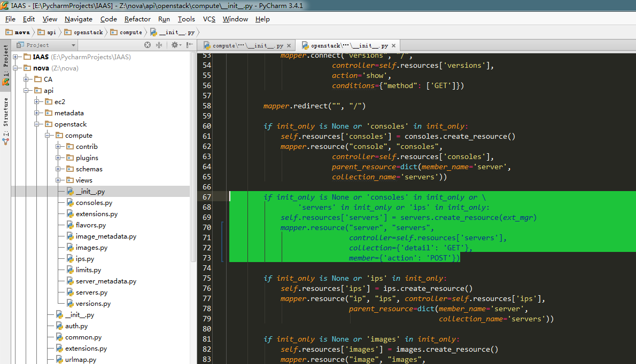The height and width of the screenshot is (364, 636).
Task: Click the Project tree vertical scrollbar
Action: point(193,158)
